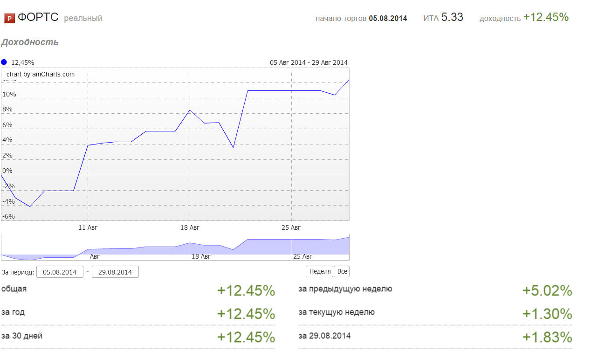The width and height of the screenshot is (591, 364).
Task: Select the за 30 дней row label
Action: click(x=22, y=336)
